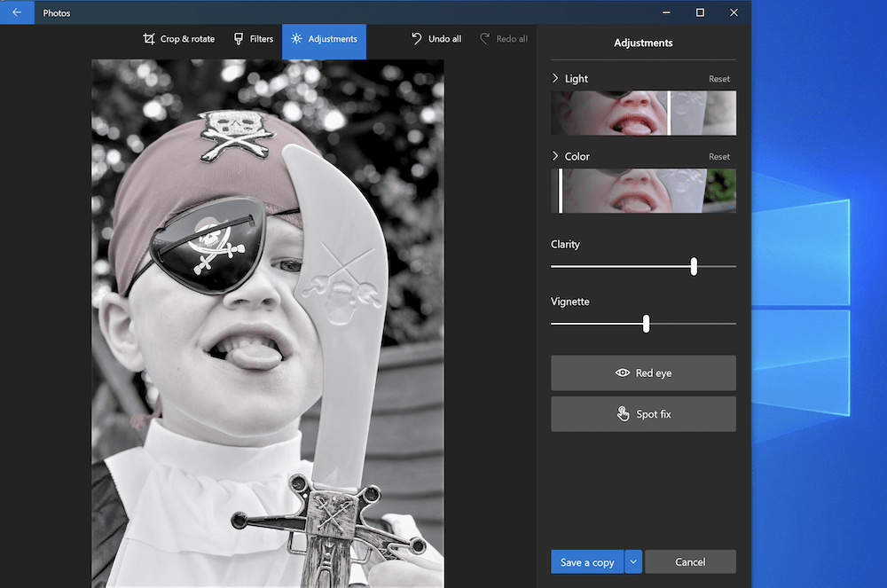887x588 pixels.
Task: Activate the Red eye tool
Action: (x=643, y=373)
